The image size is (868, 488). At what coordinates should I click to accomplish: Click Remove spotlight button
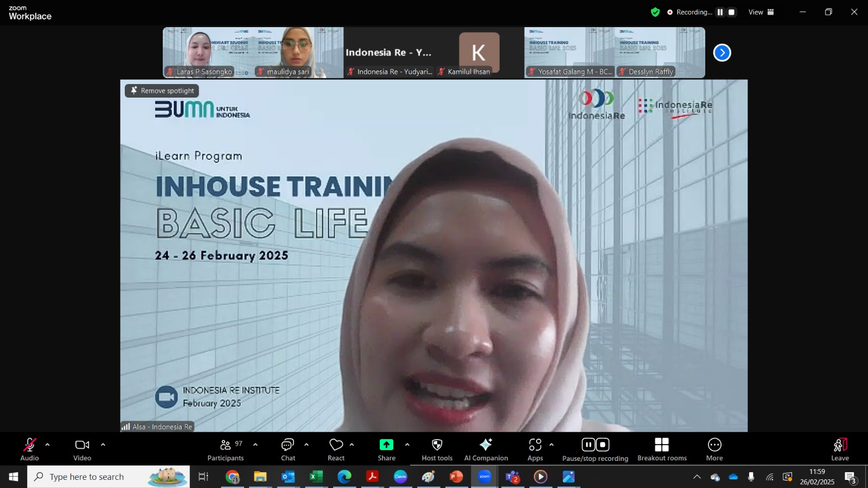point(162,91)
